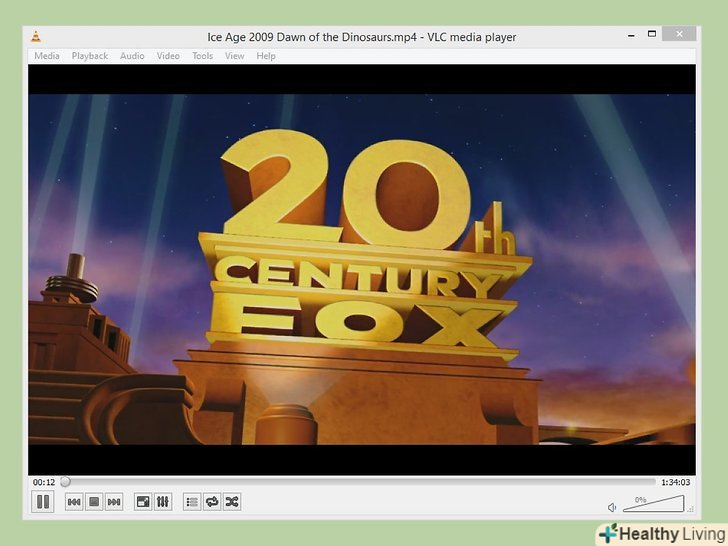
Task: Toggle fullscreen video mode
Action: pyautogui.click(x=143, y=502)
